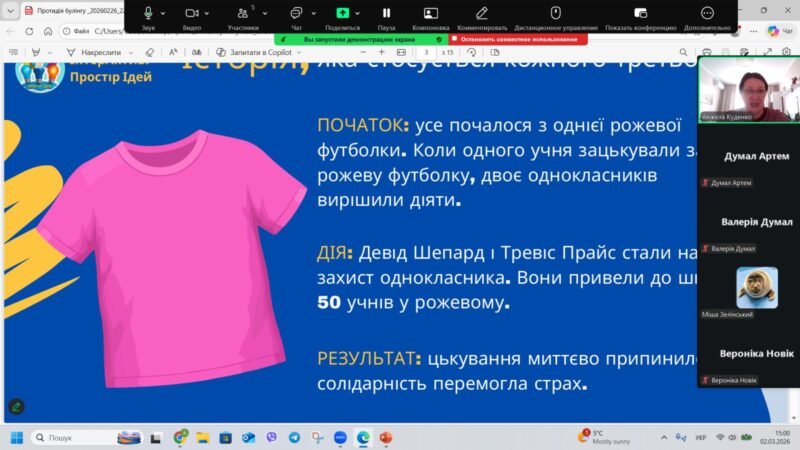Click the PDF page number field
This screenshot has width=800, height=450.
[427, 51]
